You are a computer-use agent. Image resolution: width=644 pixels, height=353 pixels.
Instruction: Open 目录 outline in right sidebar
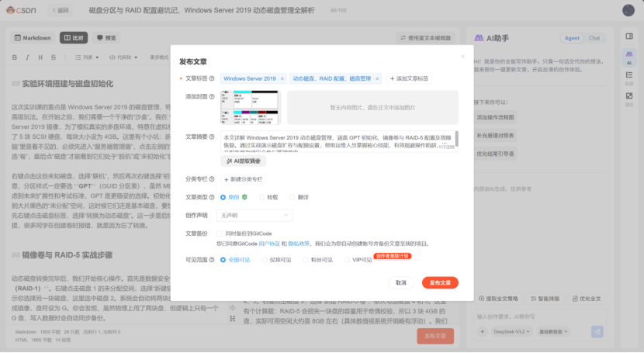[x=629, y=78]
